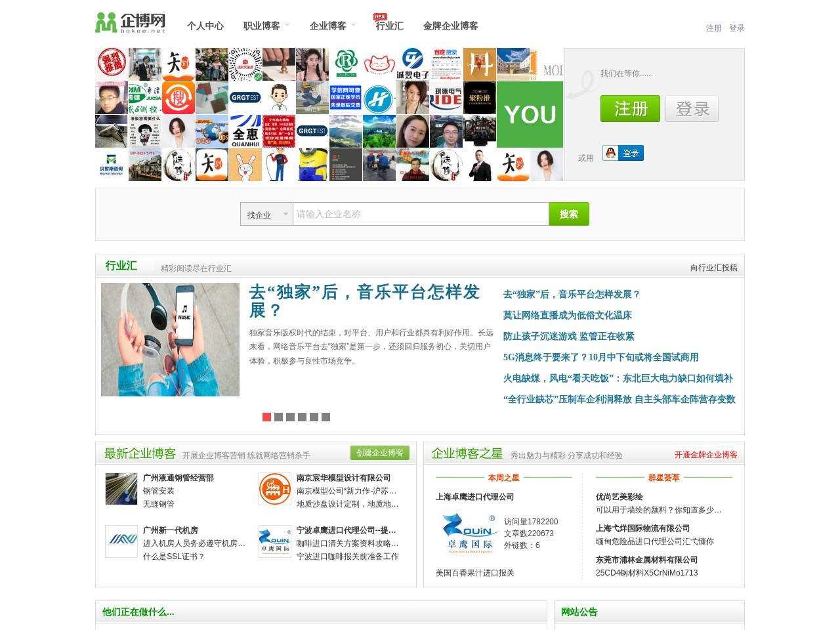Open the 向行业汇投稿 link

click(x=713, y=268)
